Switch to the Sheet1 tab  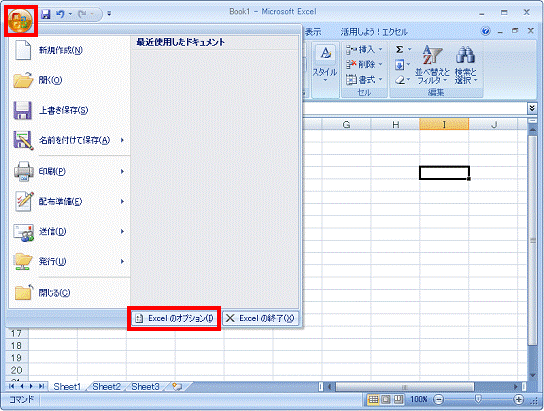pyautogui.click(x=67, y=386)
